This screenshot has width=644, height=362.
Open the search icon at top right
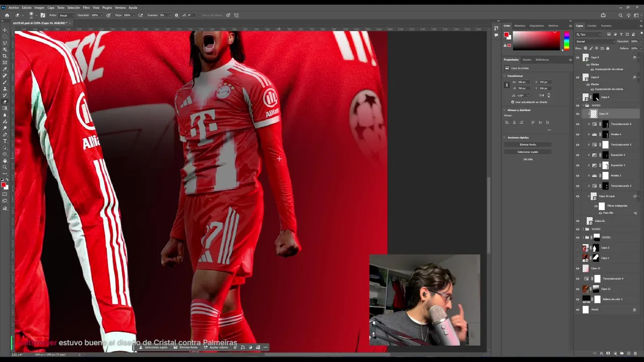(621, 15)
